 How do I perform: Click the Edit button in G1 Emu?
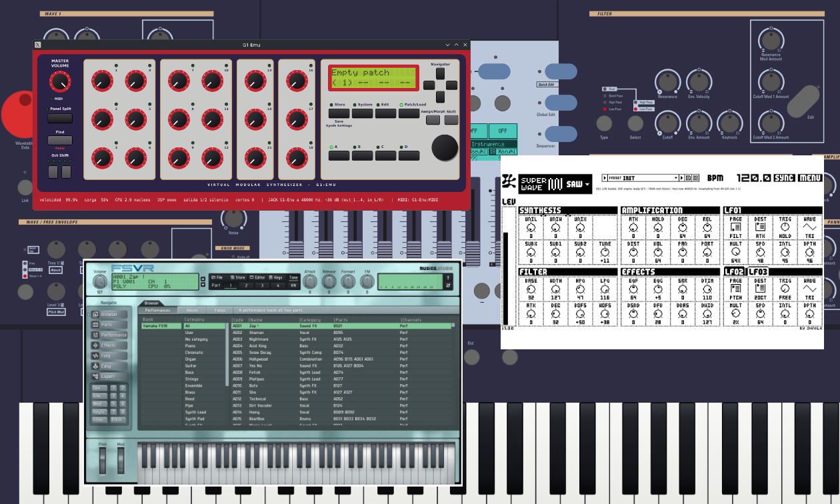point(386,113)
